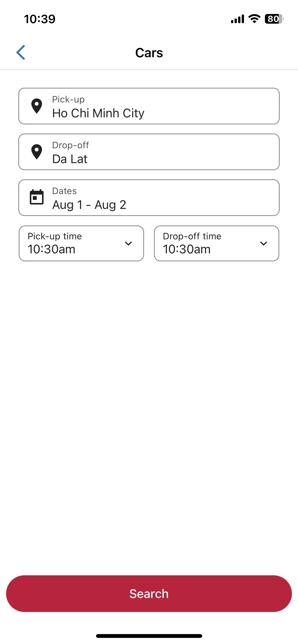Tap the battery indicator in status bar
Image resolution: width=298 pixels, height=644 pixels.
pos(274,19)
